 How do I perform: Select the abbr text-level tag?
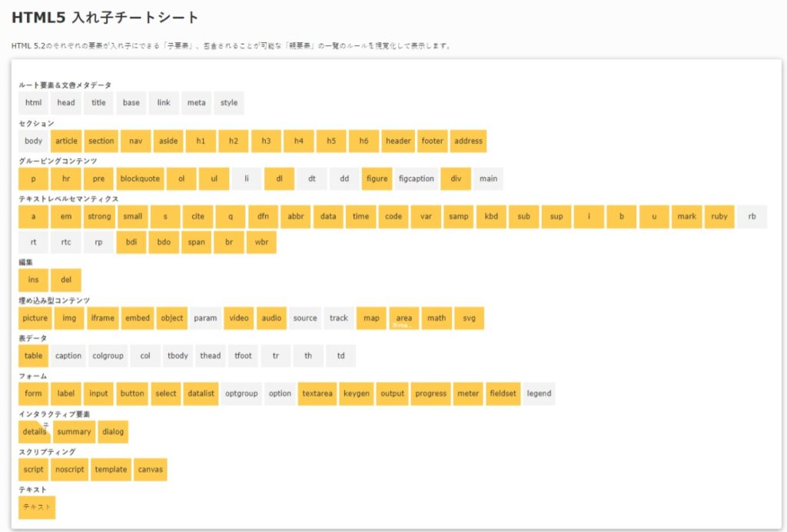click(295, 216)
